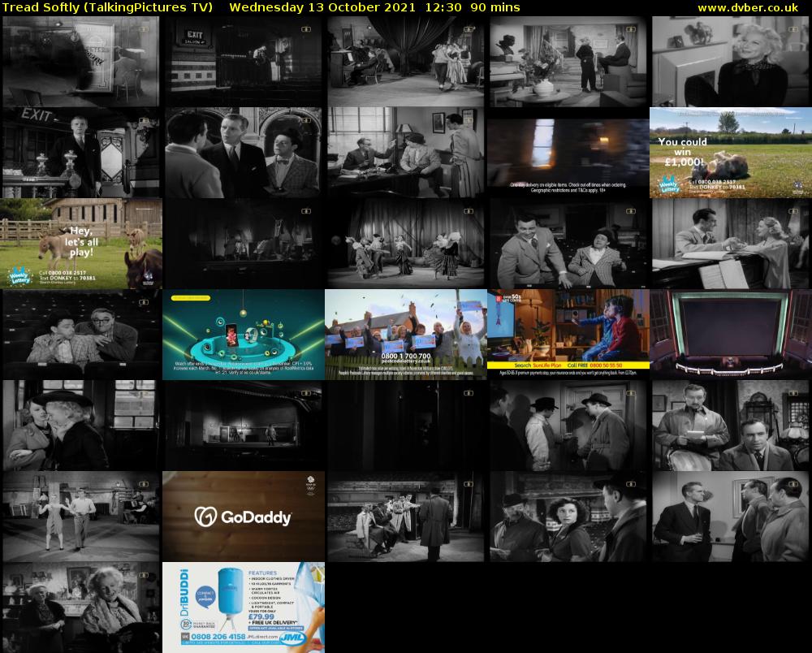The height and width of the screenshot is (653, 812).
Task: Open the man in checked jacket laughing thumbnail
Action: (568, 244)
